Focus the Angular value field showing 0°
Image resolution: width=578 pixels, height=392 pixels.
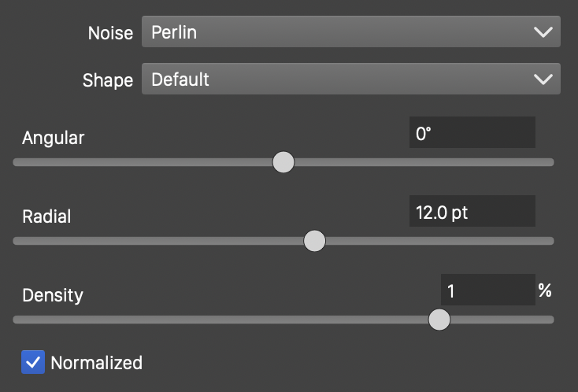[x=472, y=133]
